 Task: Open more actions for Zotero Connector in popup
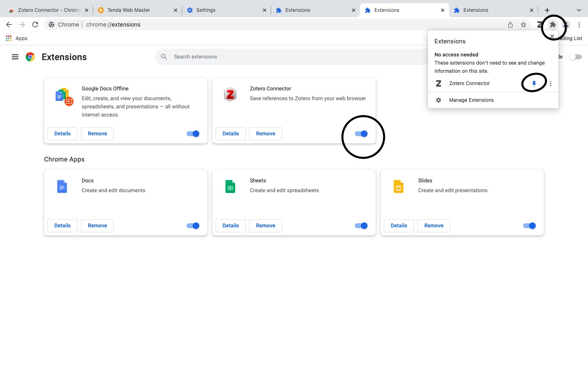(x=550, y=83)
